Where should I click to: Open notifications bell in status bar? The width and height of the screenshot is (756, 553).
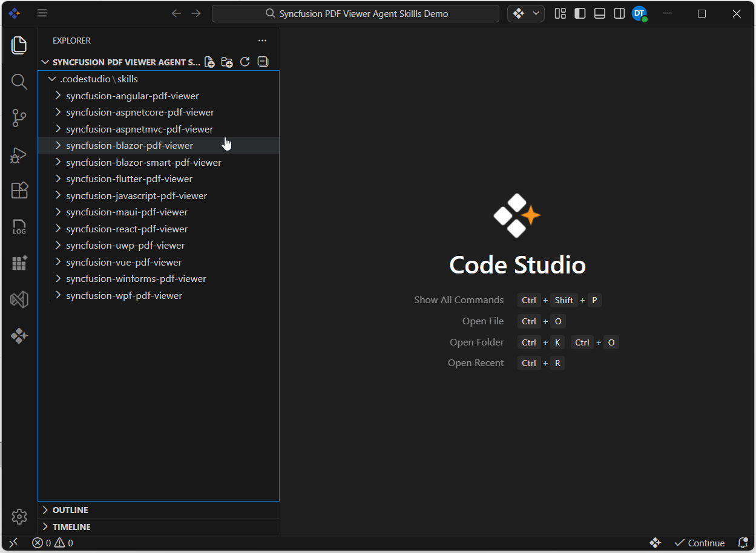[743, 543]
